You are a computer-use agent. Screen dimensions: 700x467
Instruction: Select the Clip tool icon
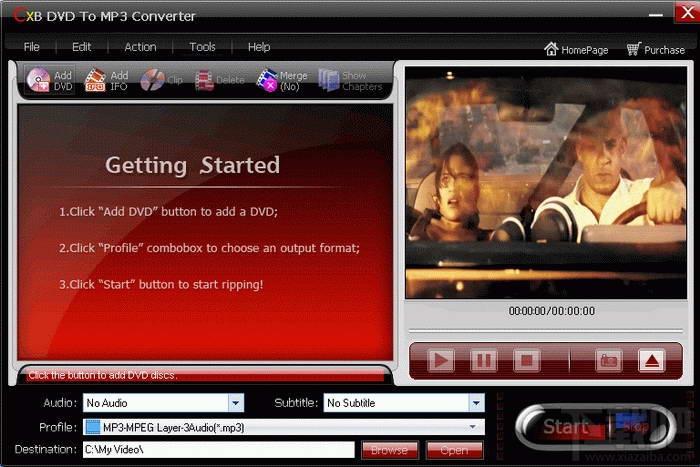[161, 80]
